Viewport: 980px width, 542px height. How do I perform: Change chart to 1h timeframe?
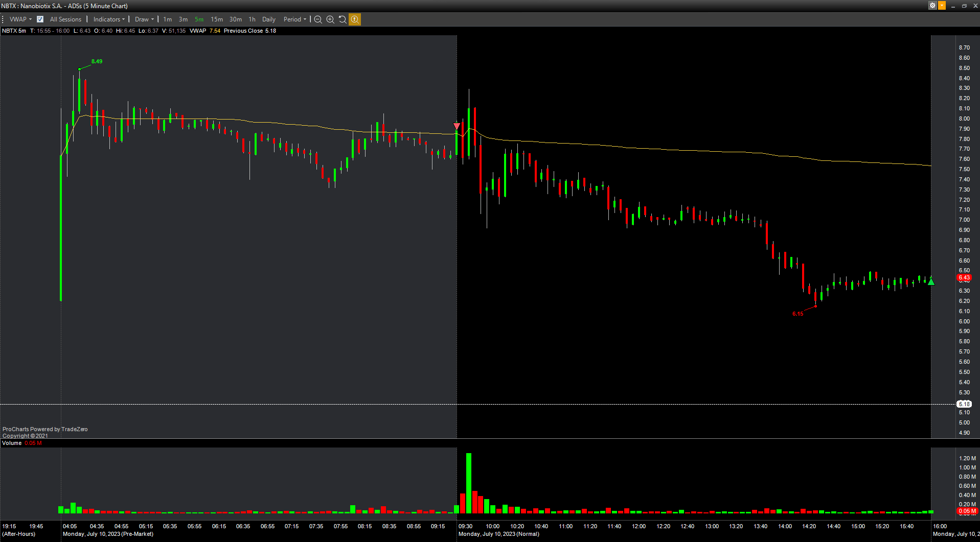click(x=252, y=19)
